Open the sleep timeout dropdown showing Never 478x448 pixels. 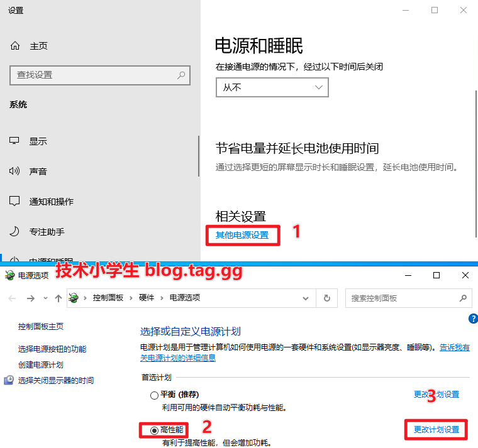click(x=272, y=88)
